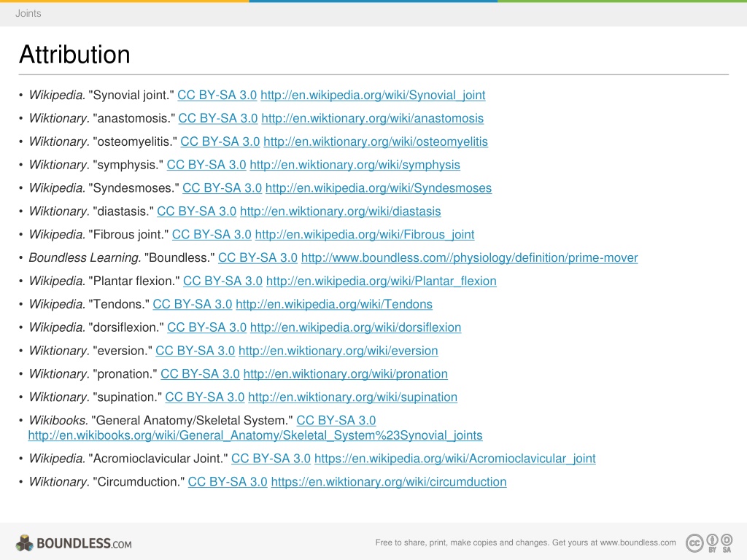Click the "Free to share, print" footer text
This screenshot has height=560, width=747.
525,542
